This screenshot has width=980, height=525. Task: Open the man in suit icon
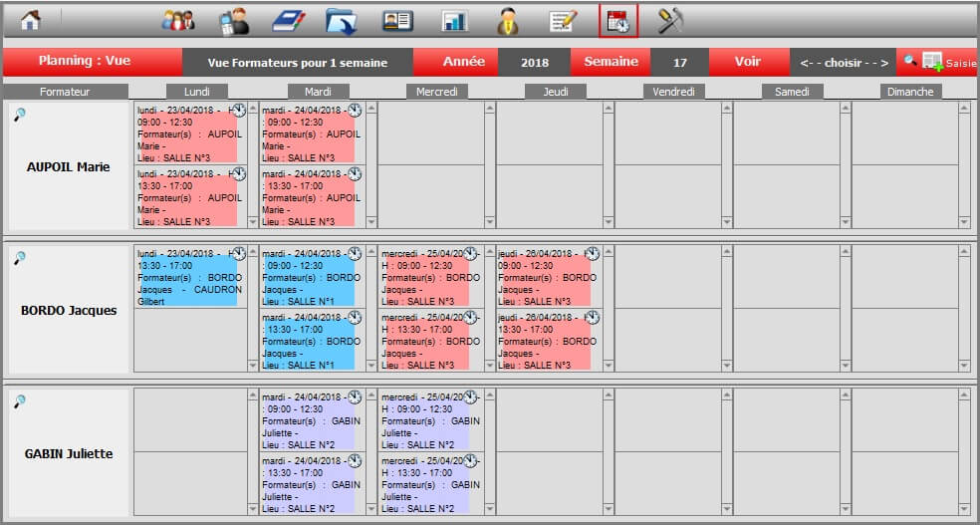point(508,21)
